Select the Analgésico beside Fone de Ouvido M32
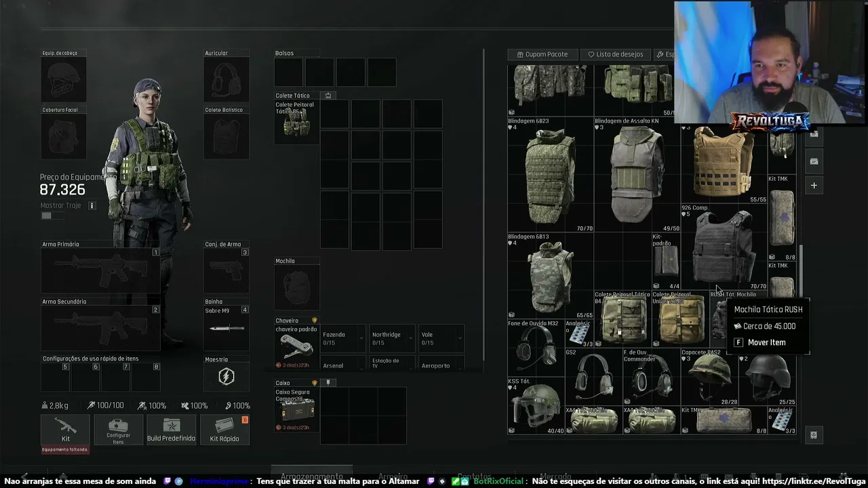 [x=579, y=333]
